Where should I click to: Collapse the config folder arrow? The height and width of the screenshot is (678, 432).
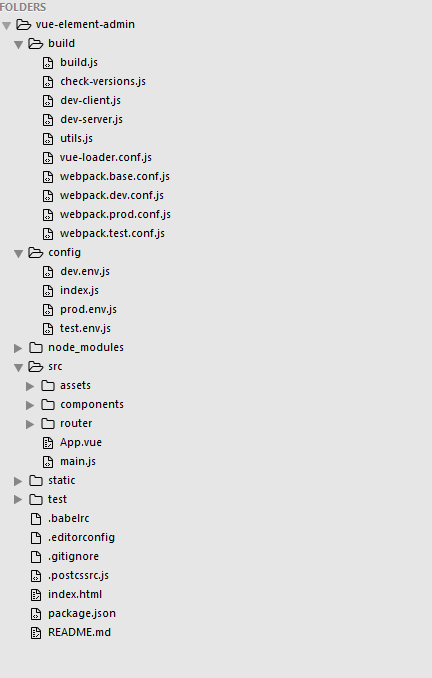point(18,253)
